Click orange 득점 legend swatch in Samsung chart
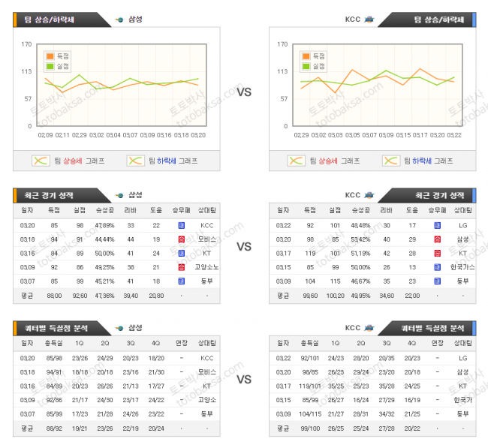 50,56
